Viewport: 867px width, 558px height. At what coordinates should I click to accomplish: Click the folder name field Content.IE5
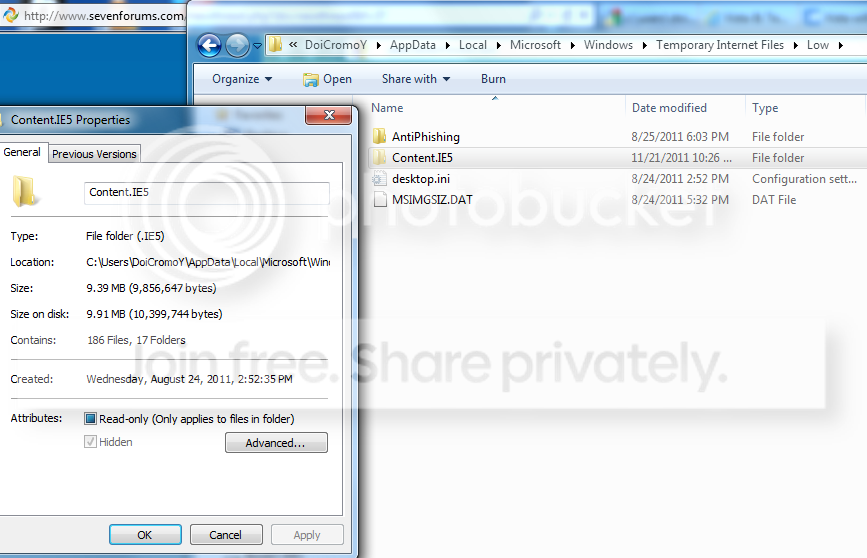(207, 193)
